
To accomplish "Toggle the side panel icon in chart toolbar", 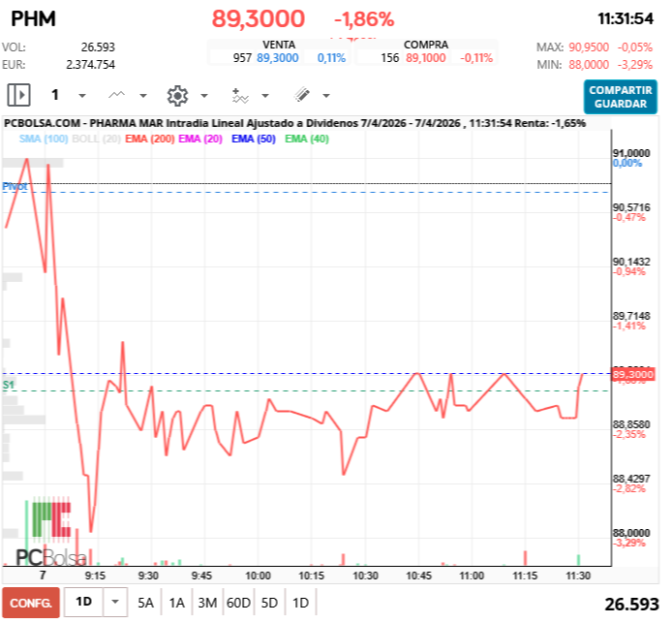I will pos(18,95).
